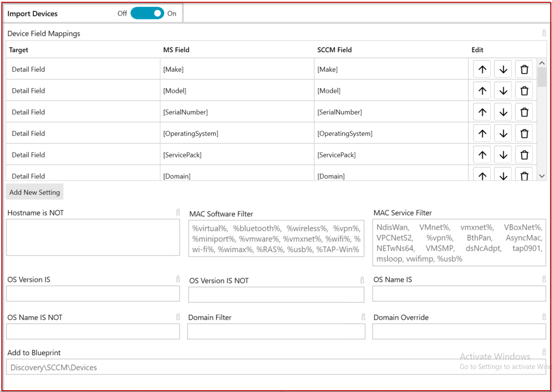Focus the Hostname is NOT text box
This screenshot has height=392, width=552.
(x=93, y=238)
